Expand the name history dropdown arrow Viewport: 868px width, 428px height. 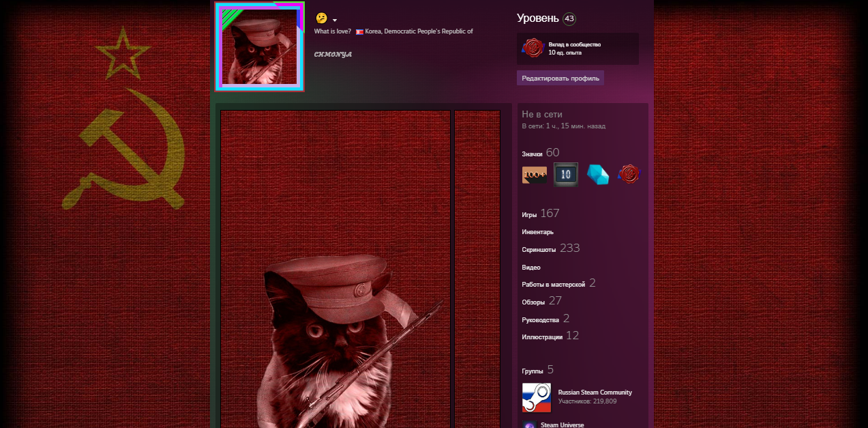tap(335, 20)
